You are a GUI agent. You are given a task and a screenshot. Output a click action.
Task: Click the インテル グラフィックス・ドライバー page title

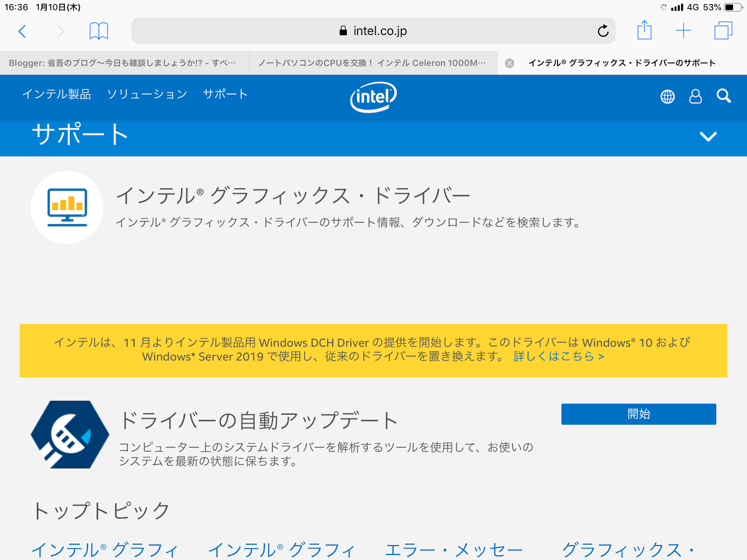[293, 196]
